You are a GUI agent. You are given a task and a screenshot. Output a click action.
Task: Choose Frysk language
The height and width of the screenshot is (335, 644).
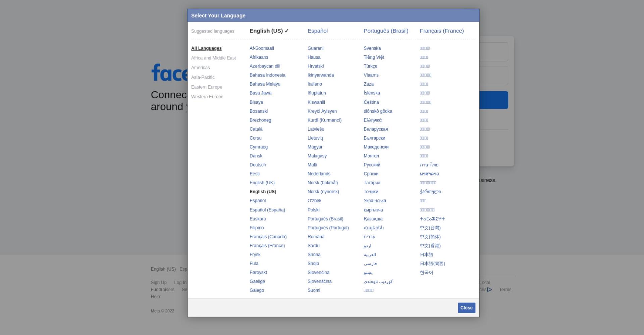255,255
